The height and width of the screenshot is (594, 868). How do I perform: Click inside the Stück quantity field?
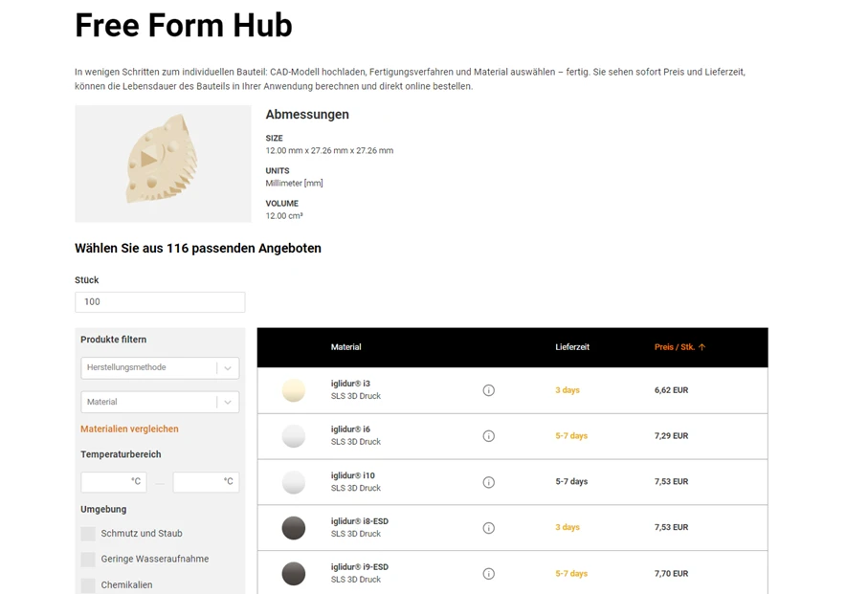pyautogui.click(x=160, y=301)
